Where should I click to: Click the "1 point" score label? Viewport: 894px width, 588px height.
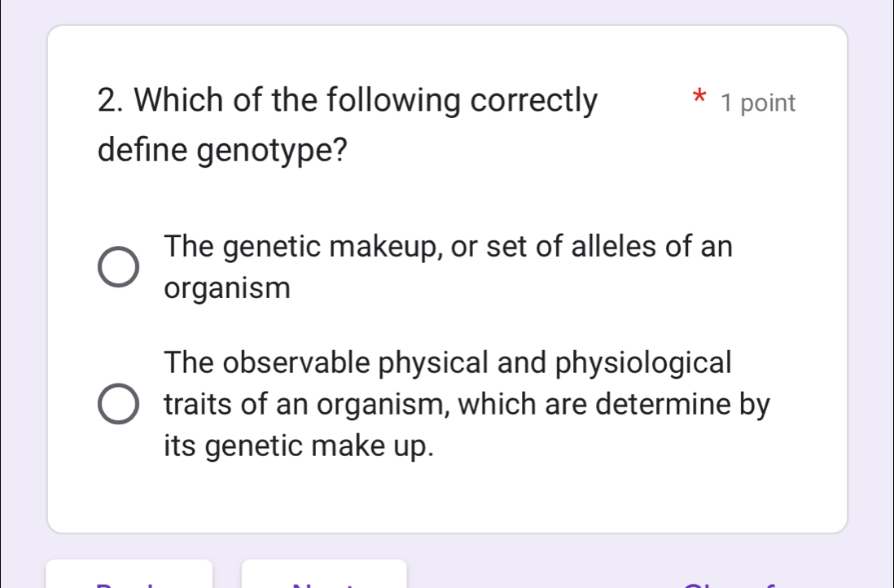757,103
